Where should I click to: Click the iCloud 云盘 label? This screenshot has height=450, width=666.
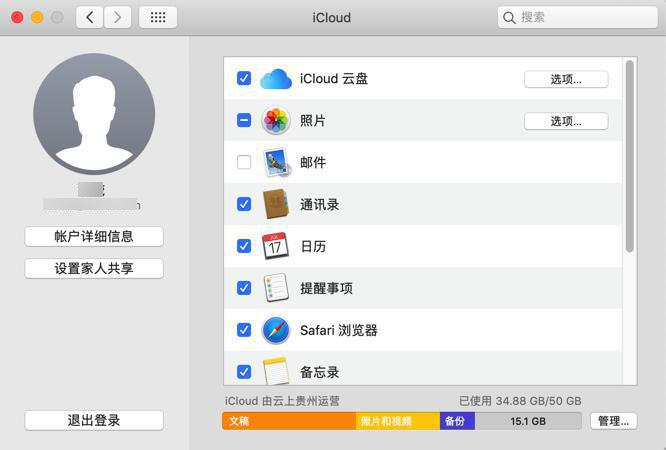pos(334,79)
